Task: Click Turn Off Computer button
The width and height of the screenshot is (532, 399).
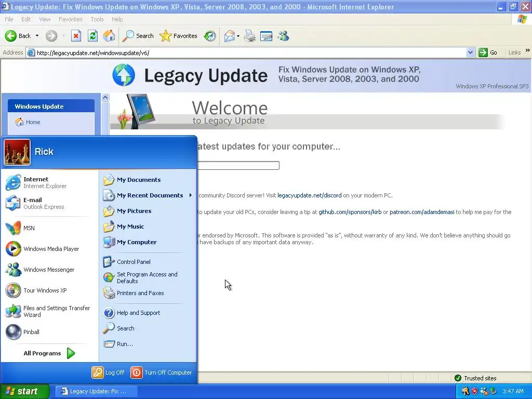Action: pyautogui.click(x=162, y=373)
